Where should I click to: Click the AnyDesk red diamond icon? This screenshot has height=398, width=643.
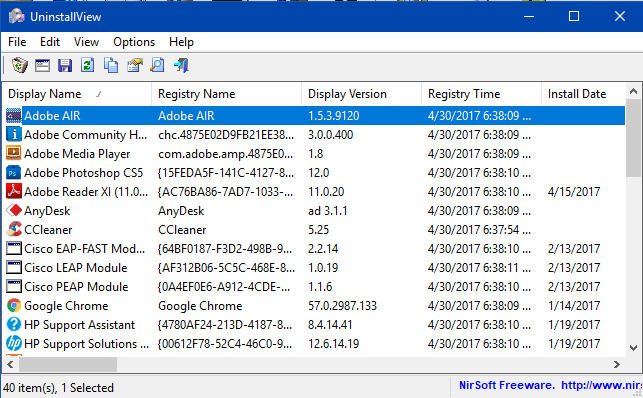pos(14,210)
